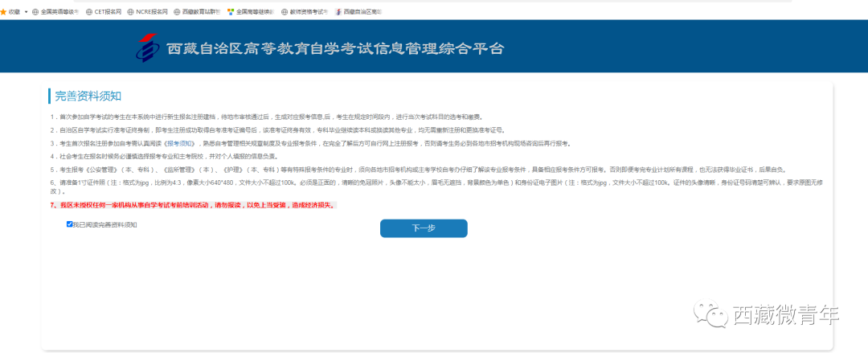Expand the 收藏 favorites dropdown arrow
The image size is (868, 353).
tap(26, 12)
